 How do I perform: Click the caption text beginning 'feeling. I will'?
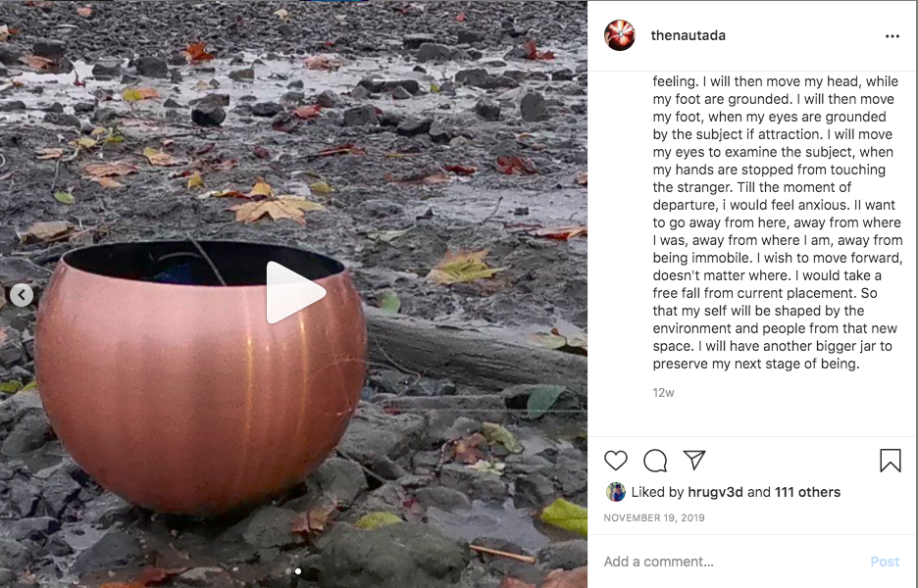tap(778, 222)
